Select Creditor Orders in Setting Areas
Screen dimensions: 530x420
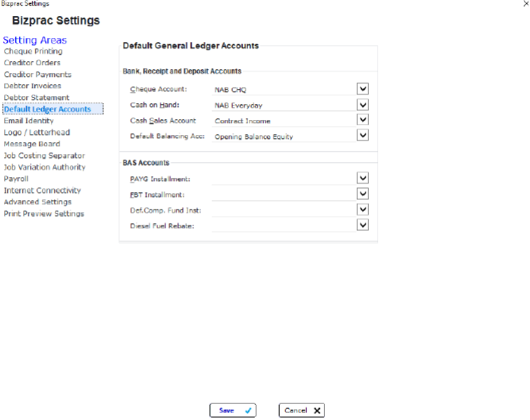[32, 63]
